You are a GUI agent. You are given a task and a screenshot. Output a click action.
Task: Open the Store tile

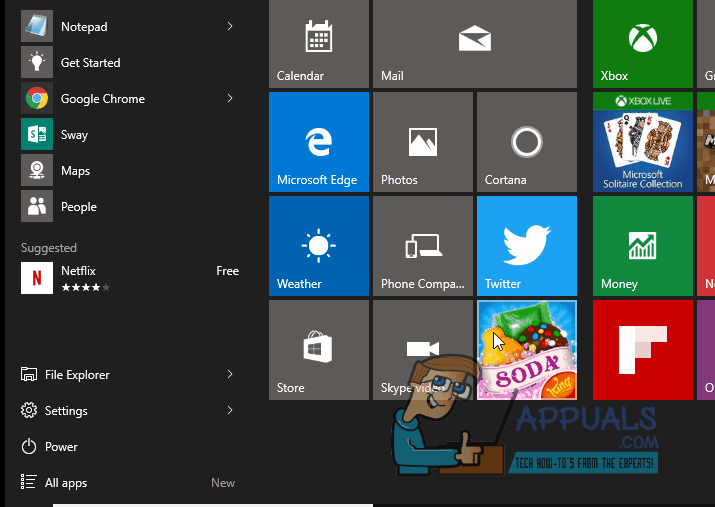pyautogui.click(x=319, y=350)
